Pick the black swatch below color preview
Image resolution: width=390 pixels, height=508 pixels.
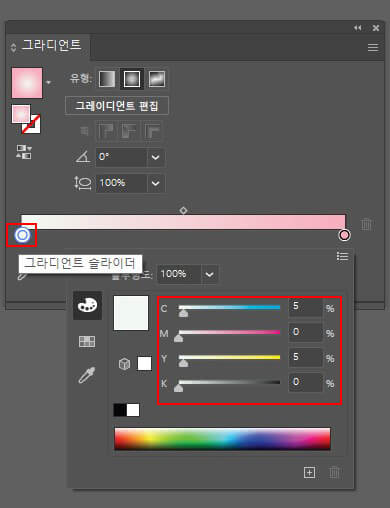(x=120, y=410)
